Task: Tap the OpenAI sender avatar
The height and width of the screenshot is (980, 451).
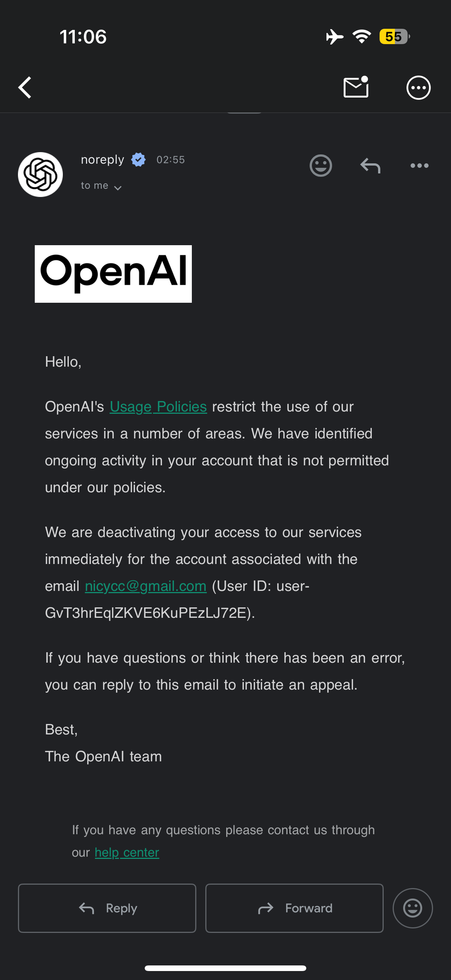Action: (40, 175)
